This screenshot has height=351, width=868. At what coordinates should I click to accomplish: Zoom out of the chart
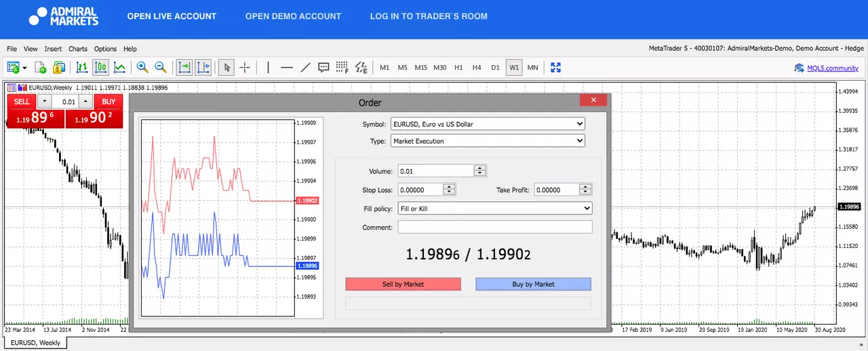[x=161, y=67]
